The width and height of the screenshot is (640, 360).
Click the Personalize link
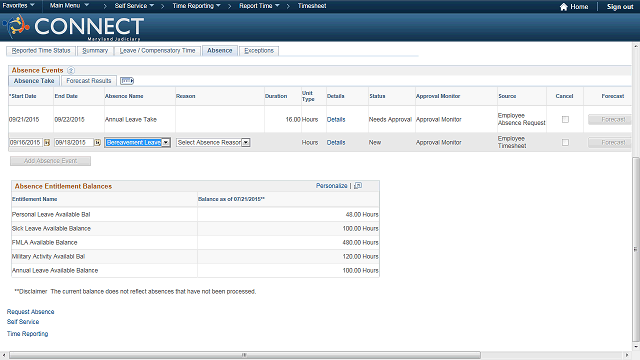[x=331, y=186]
